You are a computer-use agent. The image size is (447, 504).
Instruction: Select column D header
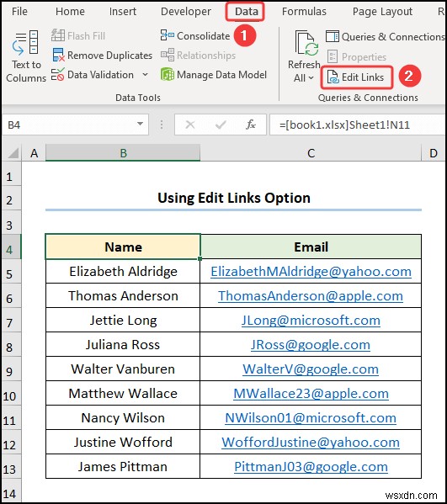[434, 153]
